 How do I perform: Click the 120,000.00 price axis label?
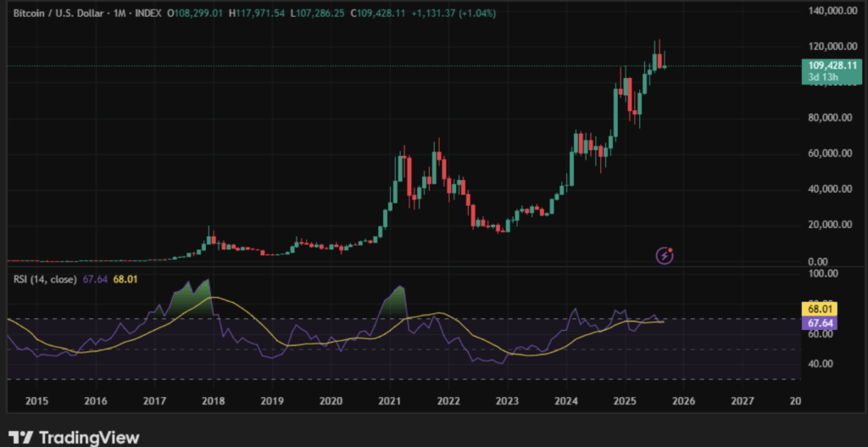831,46
